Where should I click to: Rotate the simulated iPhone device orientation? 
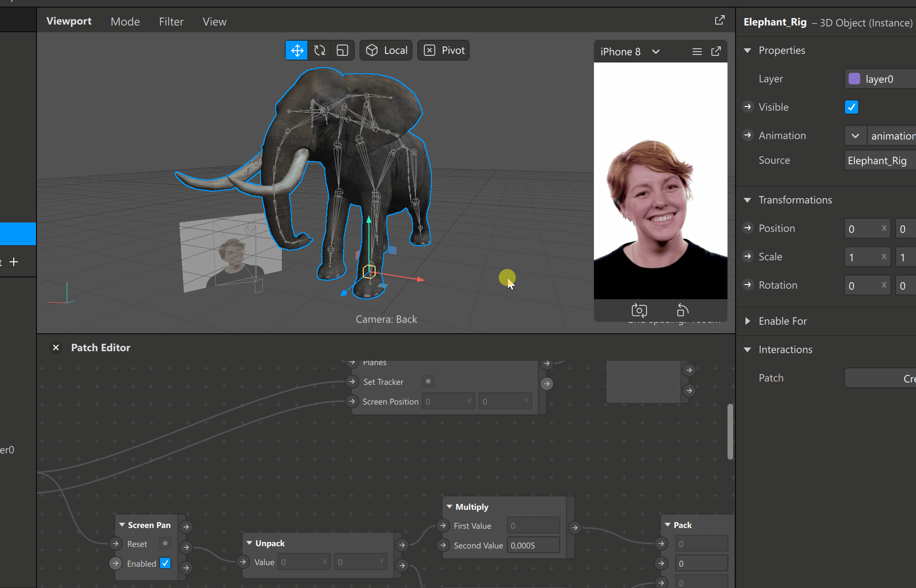tap(682, 311)
